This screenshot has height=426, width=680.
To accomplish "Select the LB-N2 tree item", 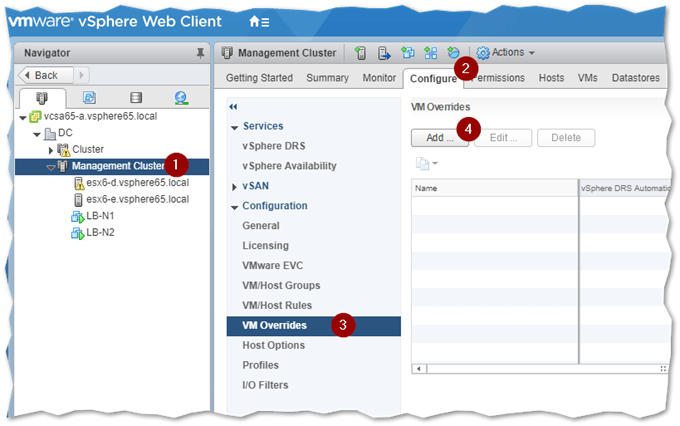I will [100, 233].
